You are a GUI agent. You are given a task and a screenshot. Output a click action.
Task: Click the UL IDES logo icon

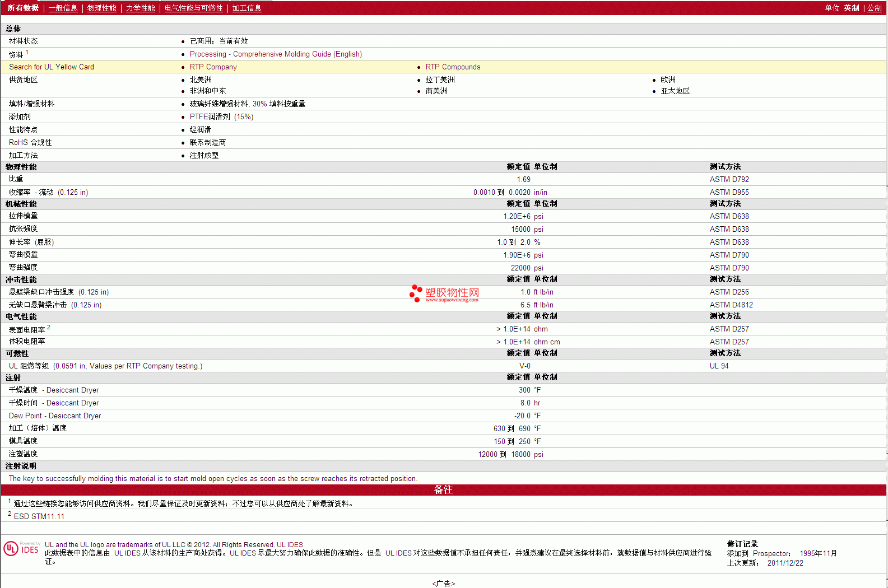coord(21,548)
